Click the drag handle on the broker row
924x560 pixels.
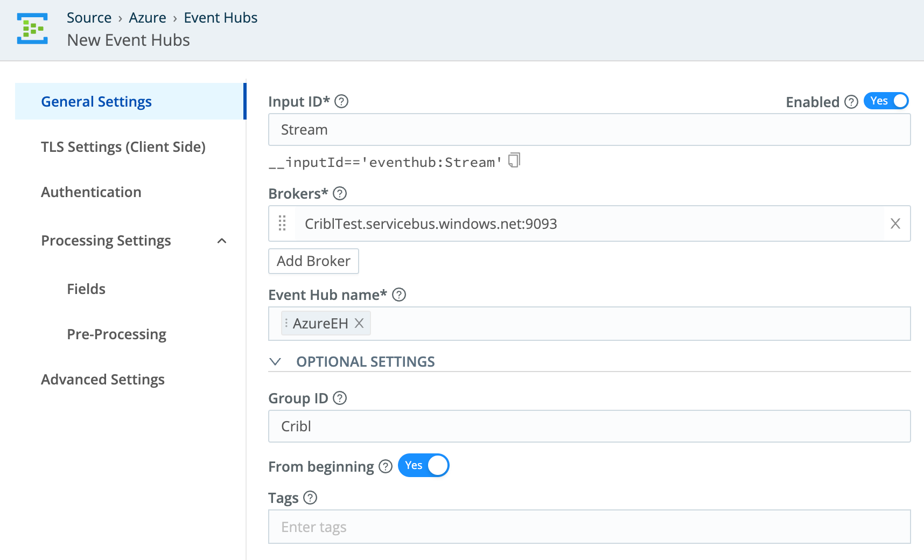282,223
